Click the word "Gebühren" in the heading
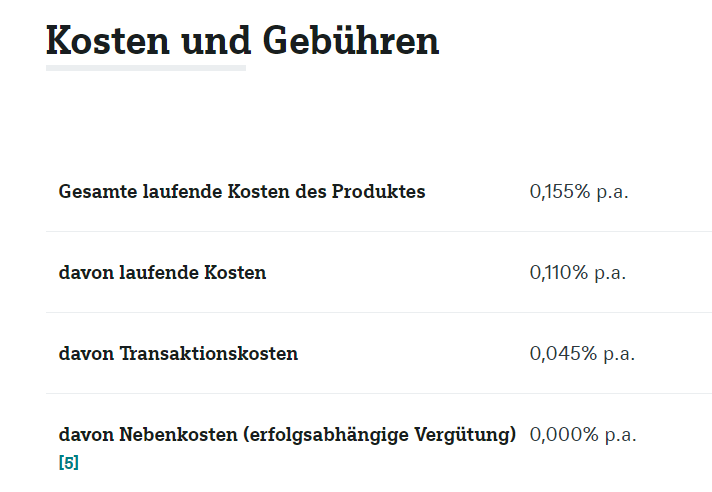The width and height of the screenshot is (712, 492). coord(351,41)
